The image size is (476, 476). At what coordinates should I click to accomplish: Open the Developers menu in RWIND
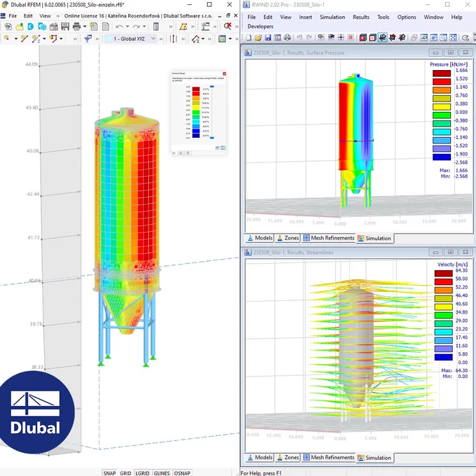[260, 27]
